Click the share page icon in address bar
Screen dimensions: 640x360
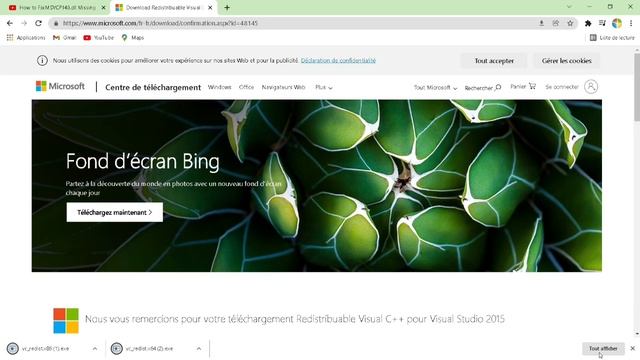click(x=556, y=23)
